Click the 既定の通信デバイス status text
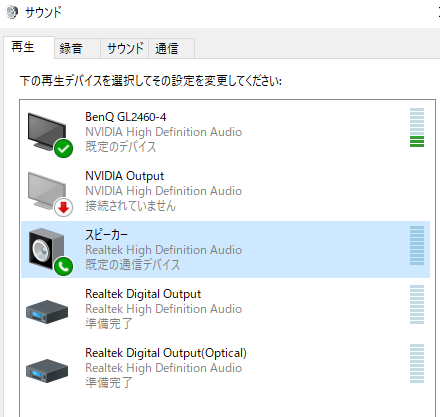440x417 pixels. coord(132,265)
